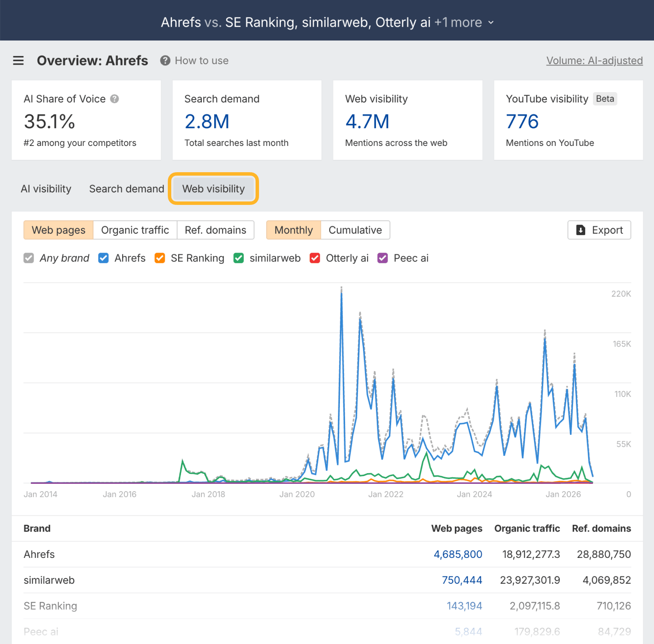This screenshot has height=644, width=654.
Task: Uncheck the Ahrefs brand checkbox
Action: [103, 258]
